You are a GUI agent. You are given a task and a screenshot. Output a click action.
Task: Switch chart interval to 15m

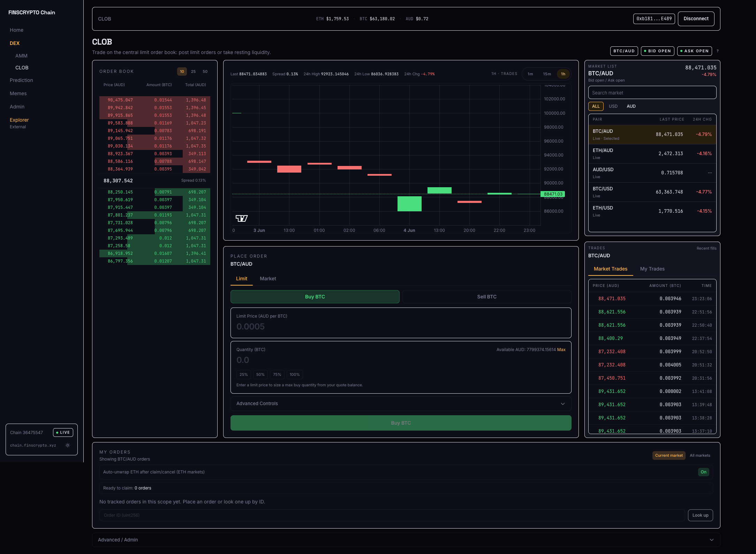(547, 74)
